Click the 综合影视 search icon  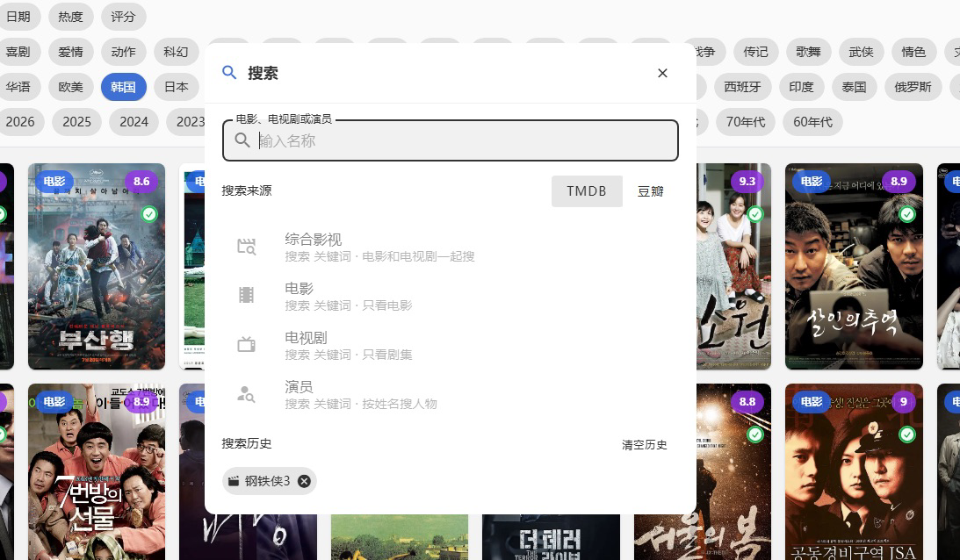click(246, 247)
